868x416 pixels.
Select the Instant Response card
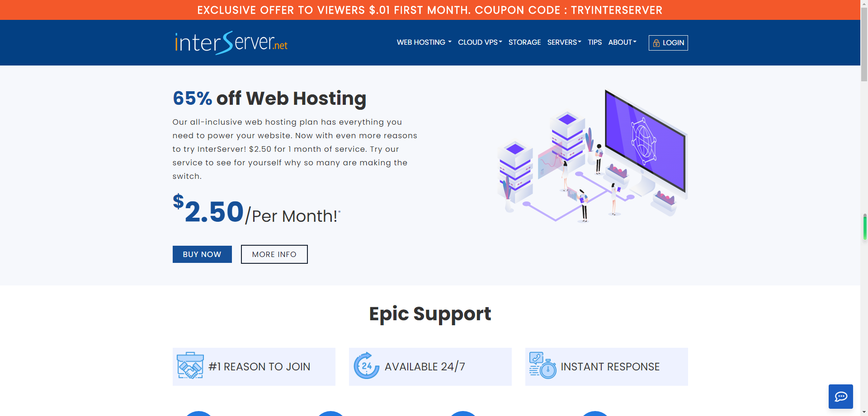coord(607,367)
